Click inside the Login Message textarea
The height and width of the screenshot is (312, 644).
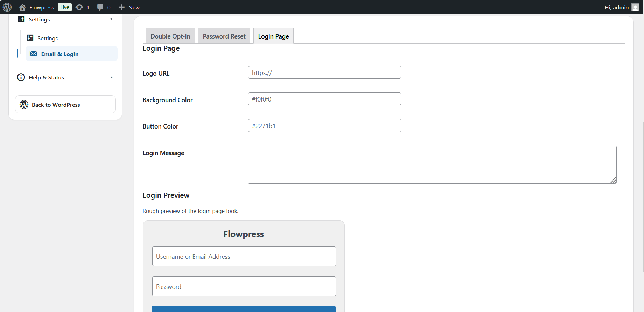[x=432, y=165]
